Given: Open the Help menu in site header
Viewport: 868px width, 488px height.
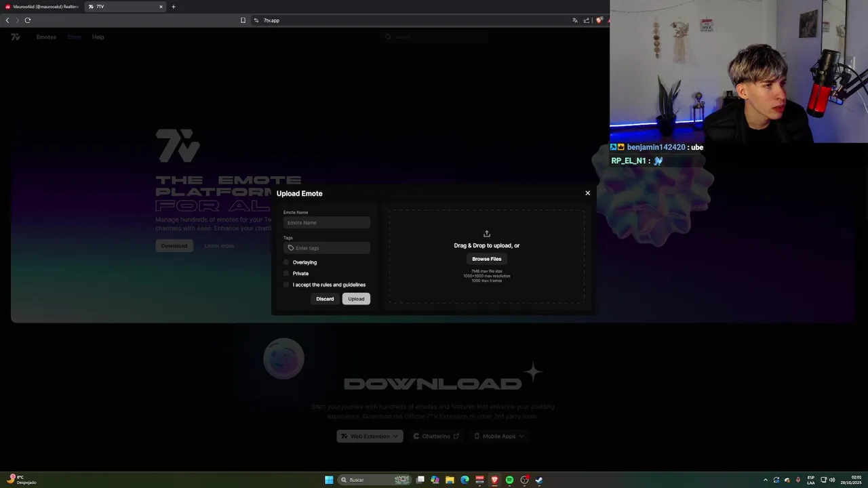Looking at the screenshot, I should pyautogui.click(x=98, y=37).
